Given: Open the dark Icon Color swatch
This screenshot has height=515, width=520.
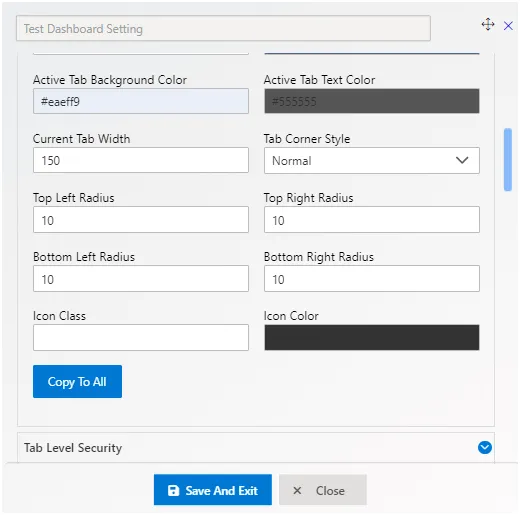Looking at the screenshot, I should pos(372,337).
